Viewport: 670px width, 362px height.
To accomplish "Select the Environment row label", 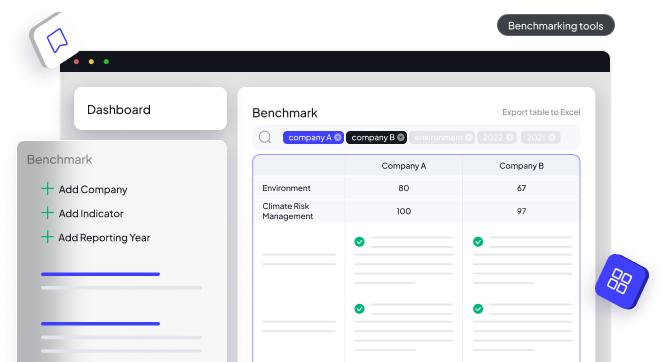I will click(x=286, y=188).
